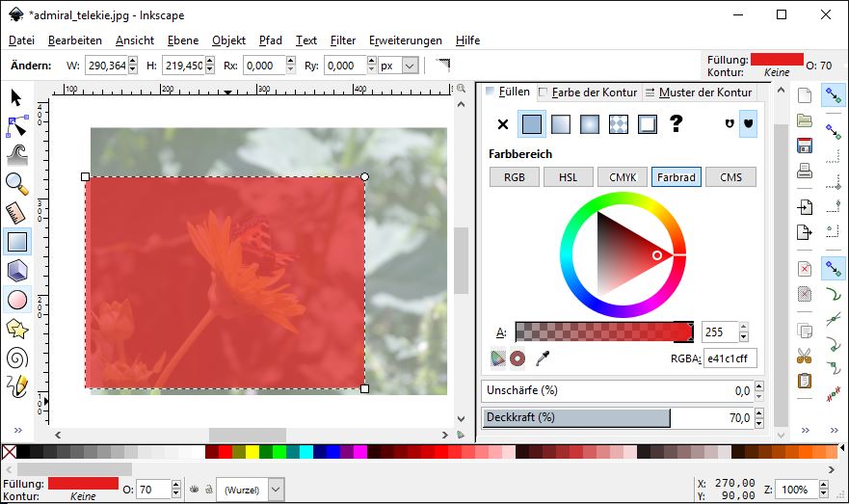Click the Deckkraft opacity slider
This screenshot has width=849, height=504.
576,418
